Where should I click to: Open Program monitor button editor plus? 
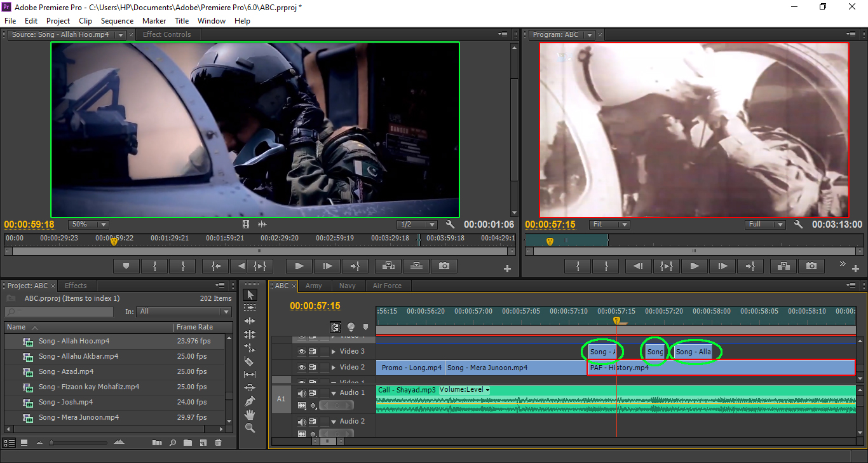(854, 269)
